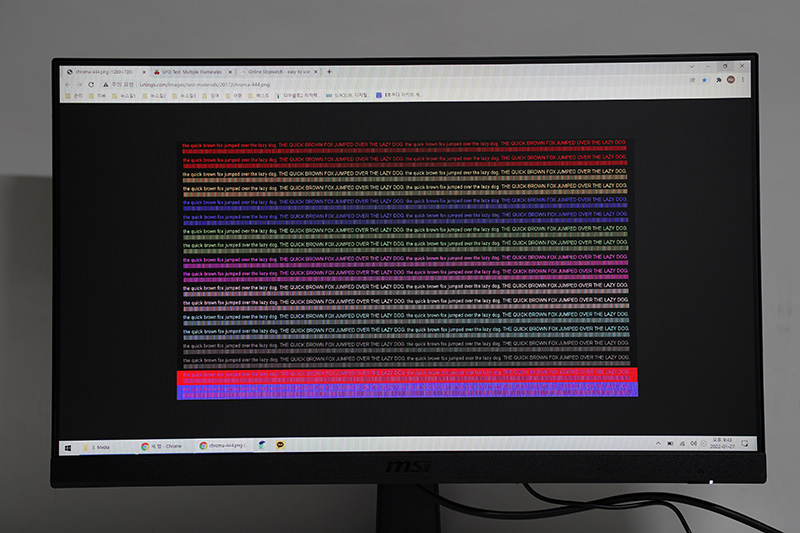This screenshot has height=533, width=800.
Task: Open the Chrome three-dot menu
Action: click(x=743, y=80)
